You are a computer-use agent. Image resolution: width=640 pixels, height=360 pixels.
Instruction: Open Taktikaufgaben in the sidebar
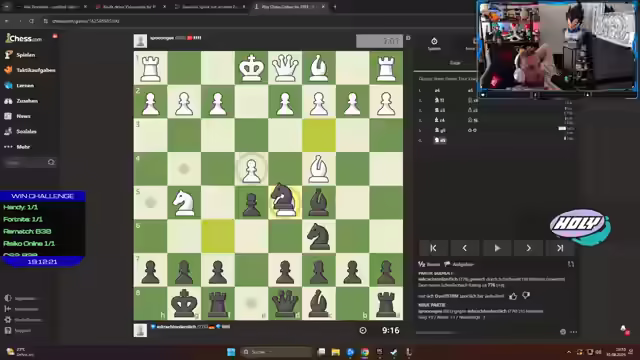[30, 70]
